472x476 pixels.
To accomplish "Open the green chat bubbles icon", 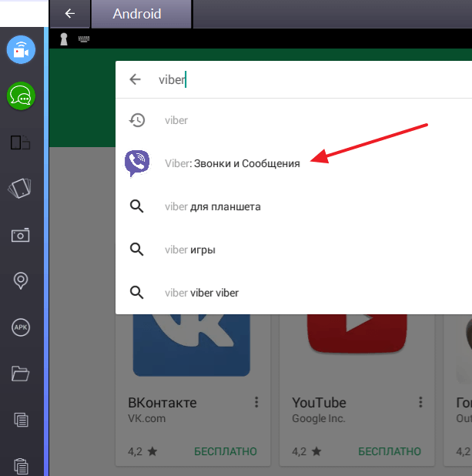I will tap(21, 96).
